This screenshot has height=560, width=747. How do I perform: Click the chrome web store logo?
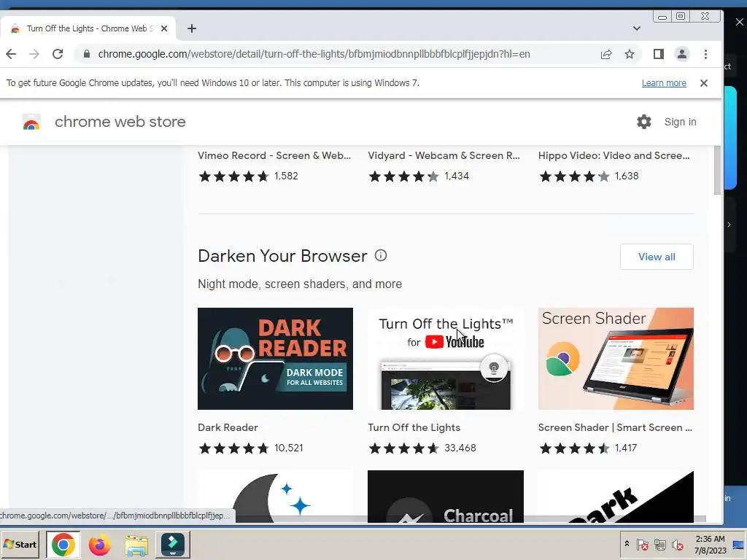point(31,122)
